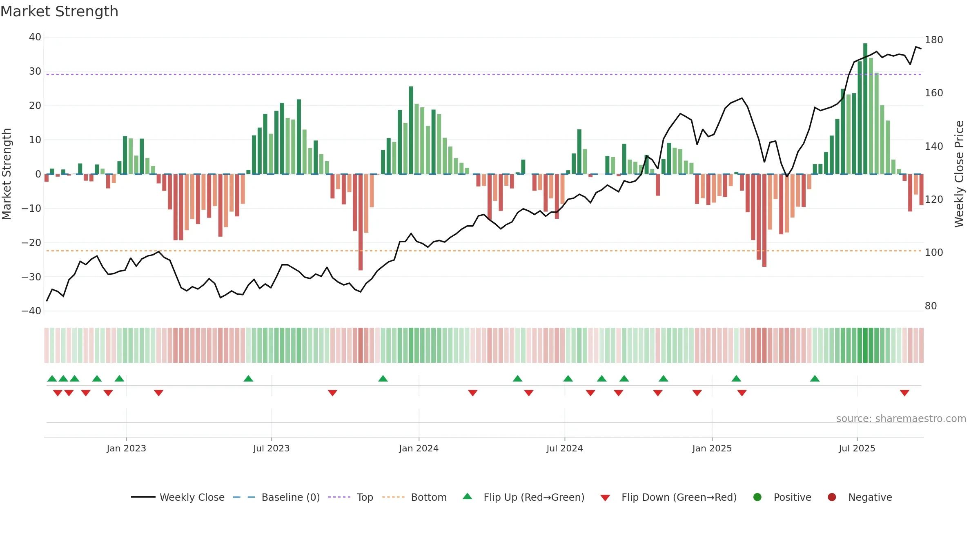Click the darkest red heatmap cell in early March 2025

pos(764,345)
